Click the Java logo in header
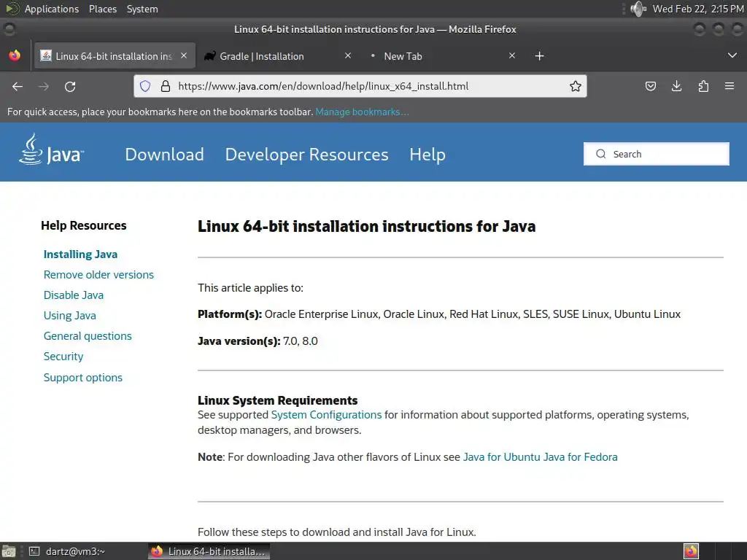Viewport: 747px width, 560px height. [52, 150]
